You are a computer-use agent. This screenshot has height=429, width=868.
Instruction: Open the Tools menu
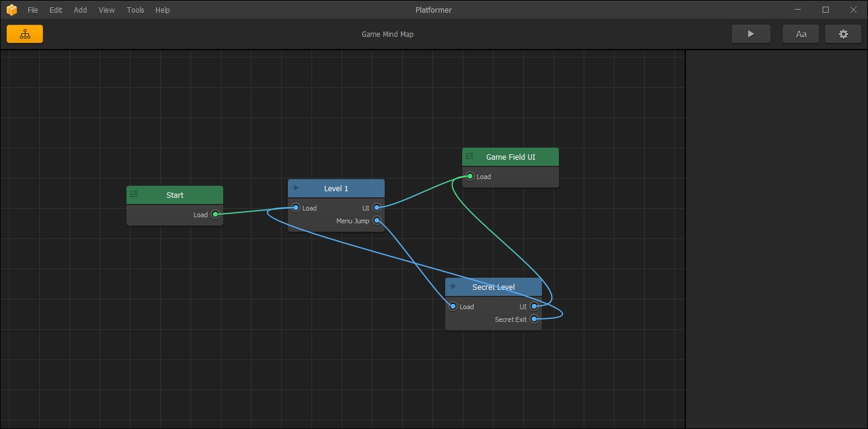coord(135,10)
